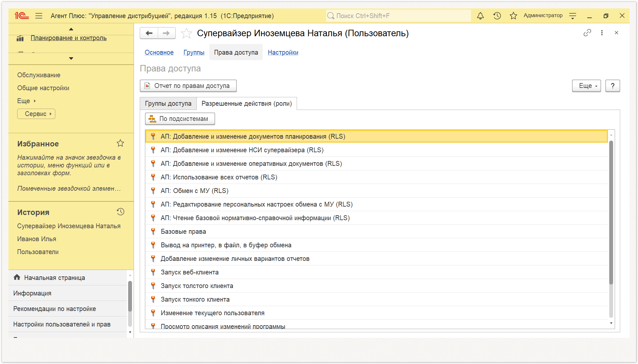Select role Редактирование персональных настроек обмена
The image size is (638, 364).
[x=377, y=204]
